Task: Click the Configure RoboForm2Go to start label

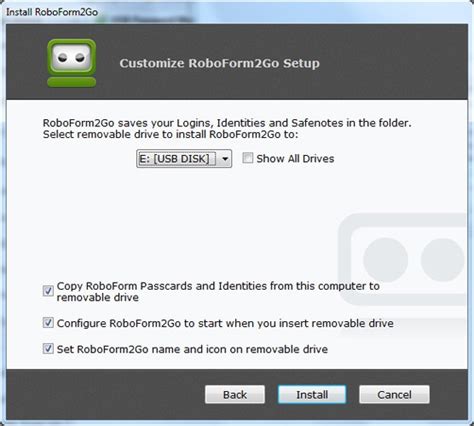Action: 225,323
